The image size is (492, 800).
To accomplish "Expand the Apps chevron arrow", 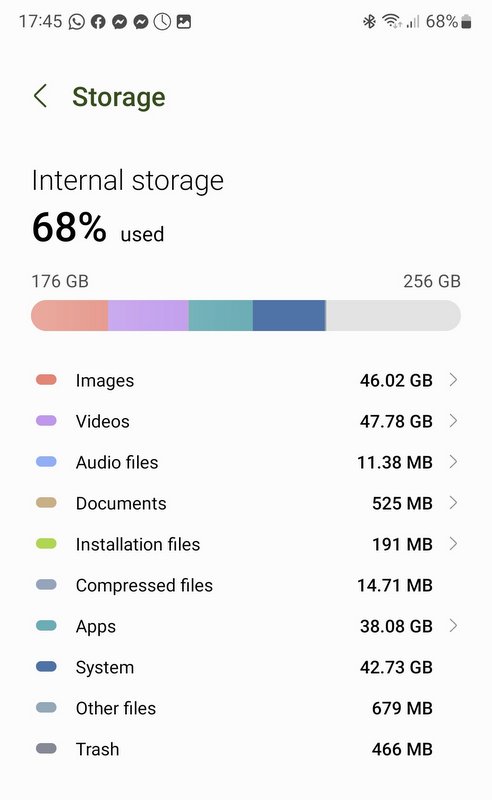I will tap(453, 626).
